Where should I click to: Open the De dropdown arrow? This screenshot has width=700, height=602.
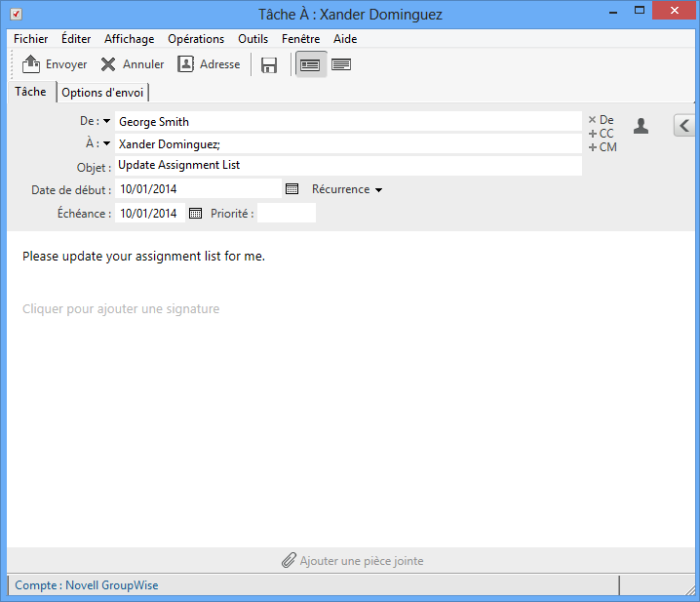coord(106,121)
